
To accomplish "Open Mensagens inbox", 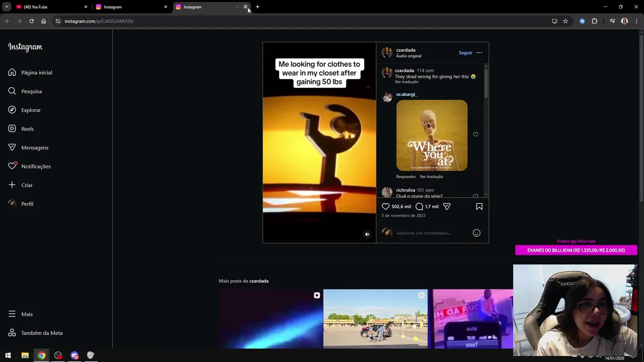I will tap(28, 147).
